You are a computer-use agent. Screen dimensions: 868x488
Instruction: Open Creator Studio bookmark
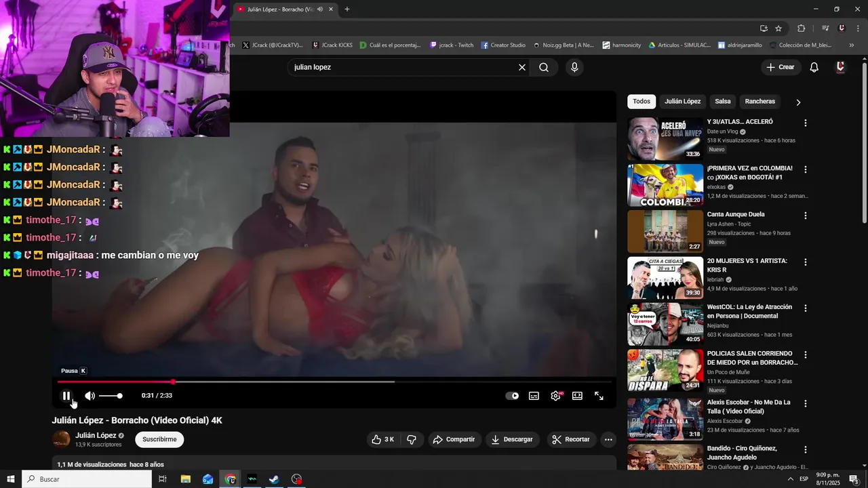click(503, 45)
